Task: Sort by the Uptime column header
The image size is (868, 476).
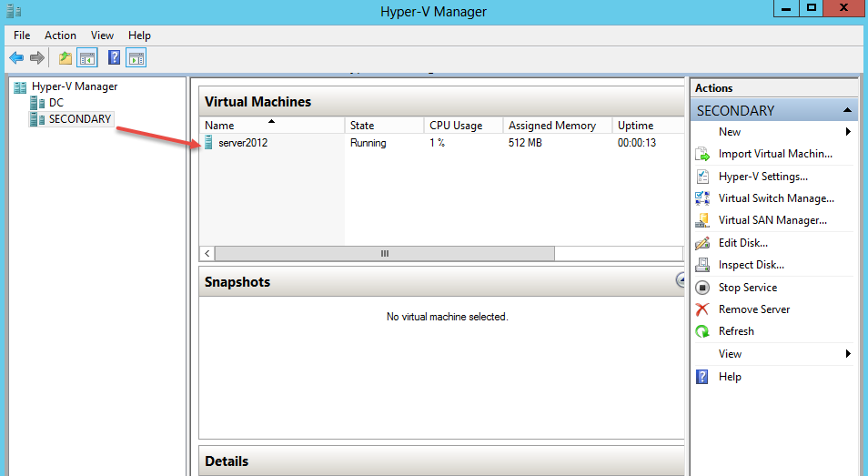Action: click(x=648, y=125)
